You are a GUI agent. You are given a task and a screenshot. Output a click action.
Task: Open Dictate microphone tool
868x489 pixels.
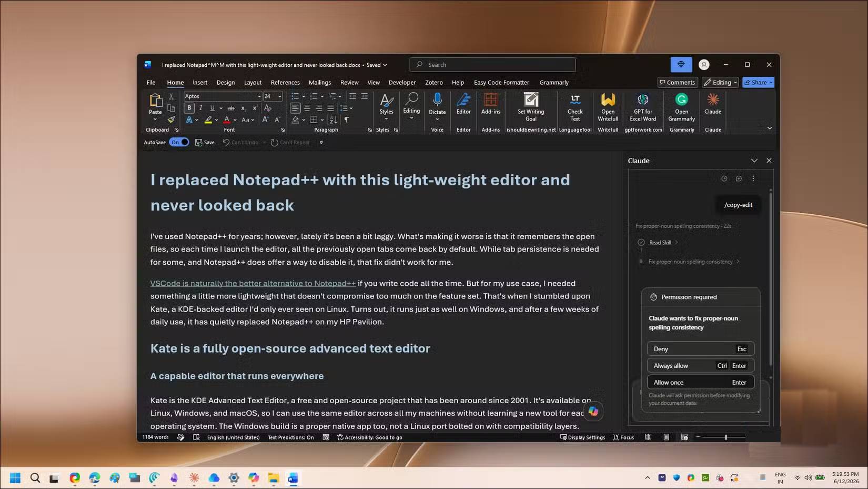pos(437,104)
